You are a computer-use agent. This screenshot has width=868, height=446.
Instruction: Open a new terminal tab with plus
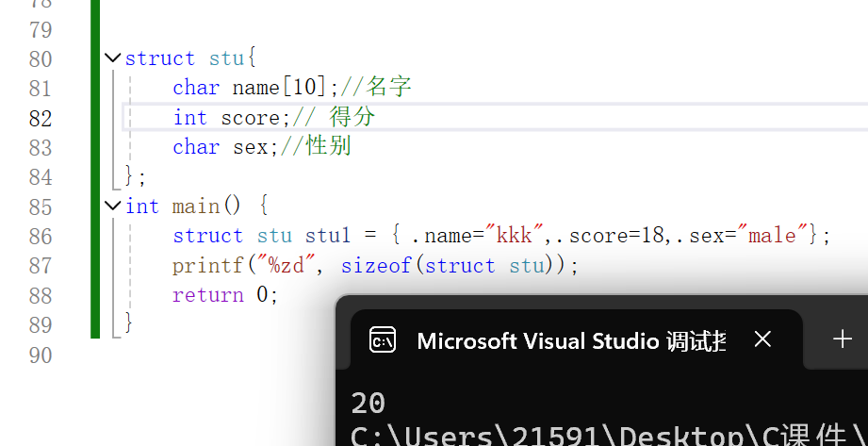843,339
